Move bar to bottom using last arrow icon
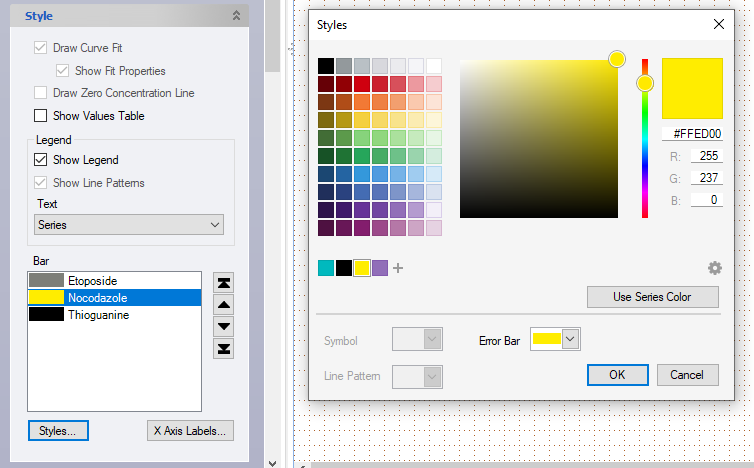This screenshot has height=468, width=754. tap(224, 348)
